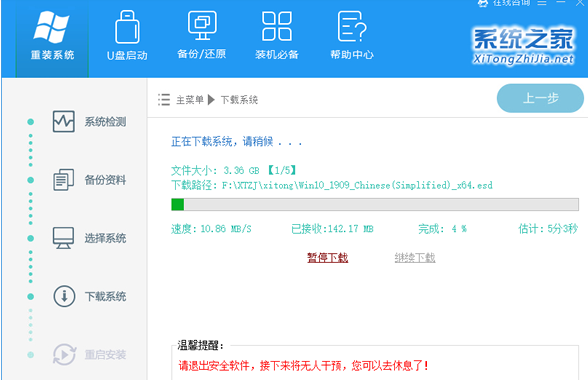Open the 重装系统 Windows logo tab

pos(51,27)
